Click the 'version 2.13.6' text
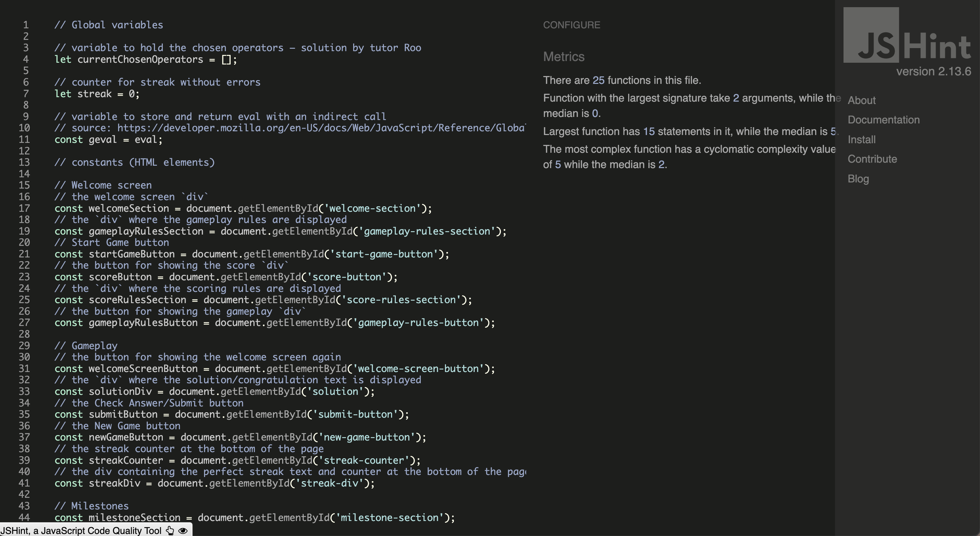The height and width of the screenshot is (536, 980). tap(933, 72)
